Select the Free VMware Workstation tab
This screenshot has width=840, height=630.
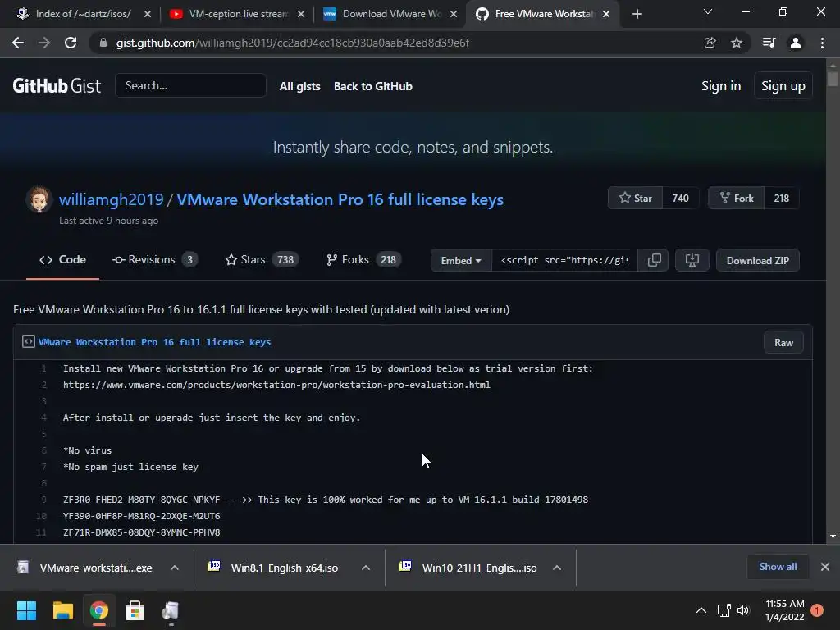pos(543,14)
